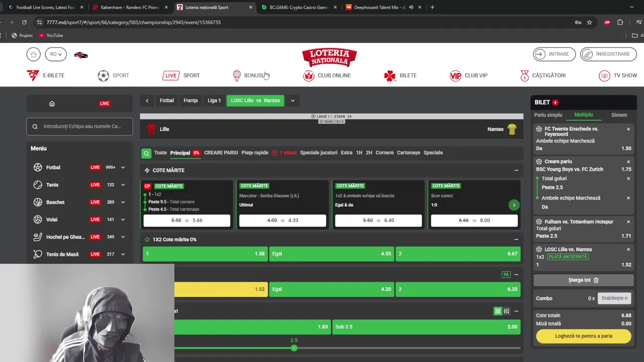Collapse the COTE MĂRITE section
The image size is (644, 362).
[516, 170]
